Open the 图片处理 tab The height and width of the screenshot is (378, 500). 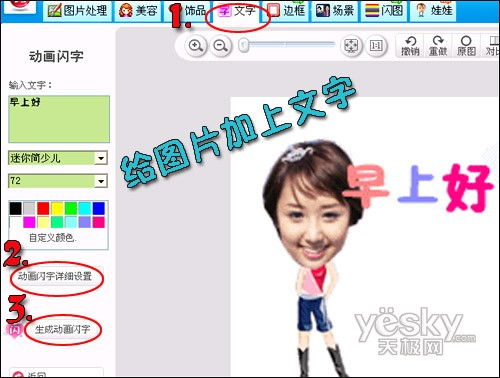coord(77,11)
